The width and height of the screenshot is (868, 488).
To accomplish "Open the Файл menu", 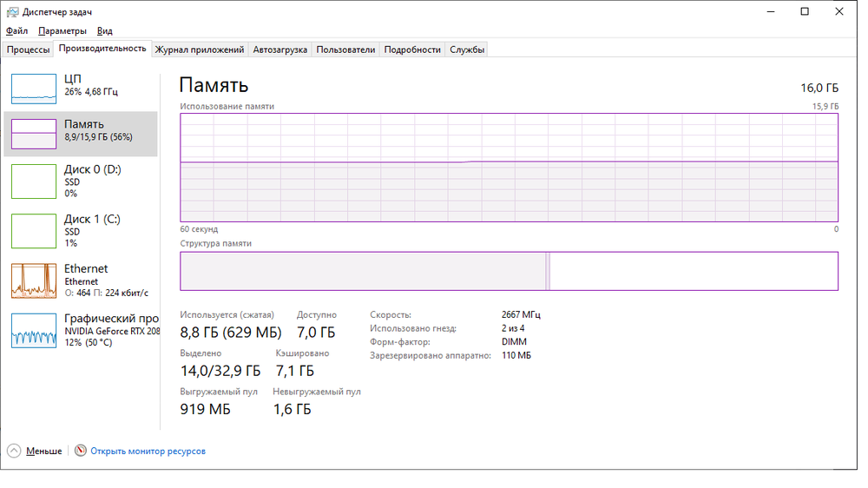I will [x=16, y=30].
